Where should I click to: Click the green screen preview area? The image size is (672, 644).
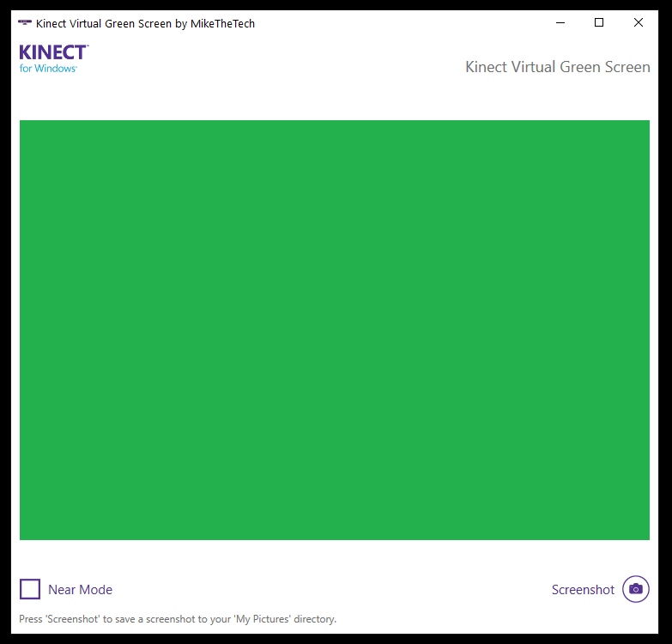(x=335, y=330)
